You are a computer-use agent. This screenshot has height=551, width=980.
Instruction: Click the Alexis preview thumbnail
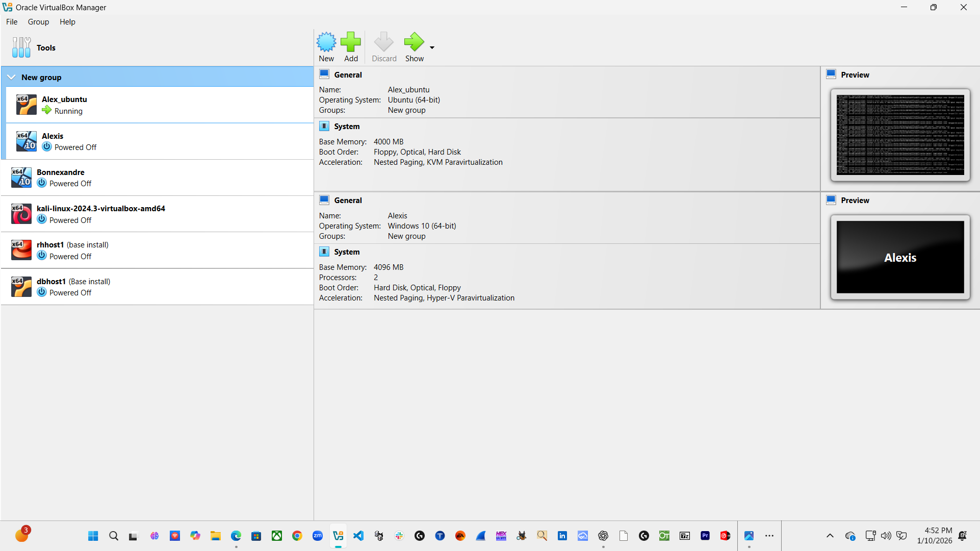[899, 257]
